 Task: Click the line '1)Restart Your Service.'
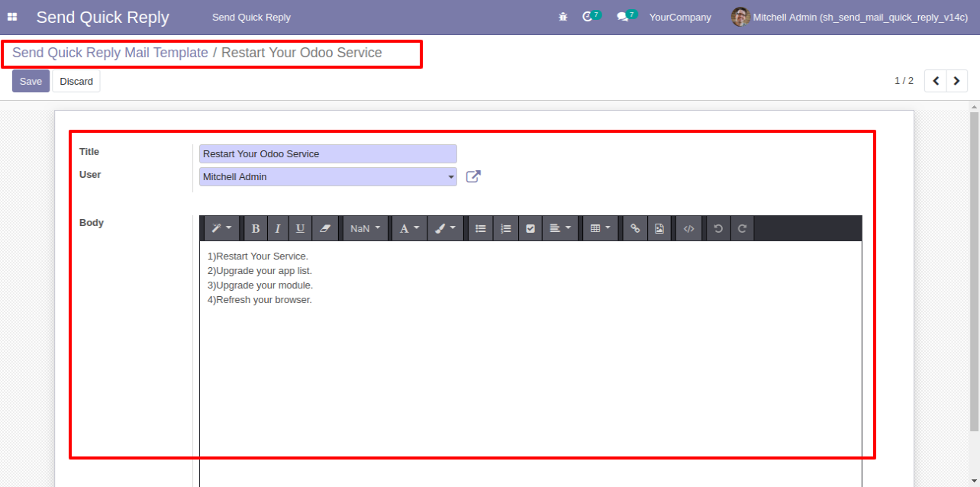coord(258,256)
